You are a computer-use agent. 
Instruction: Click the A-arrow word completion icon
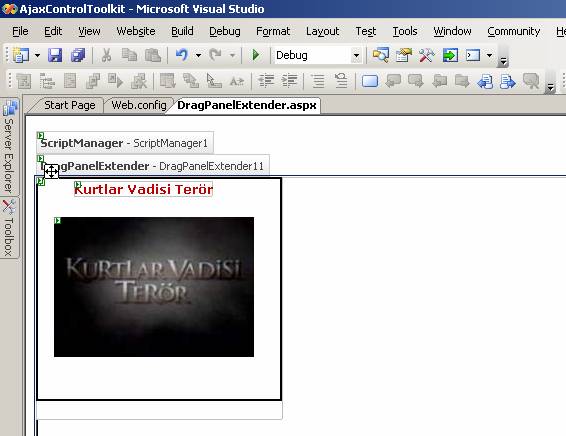point(237,81)
